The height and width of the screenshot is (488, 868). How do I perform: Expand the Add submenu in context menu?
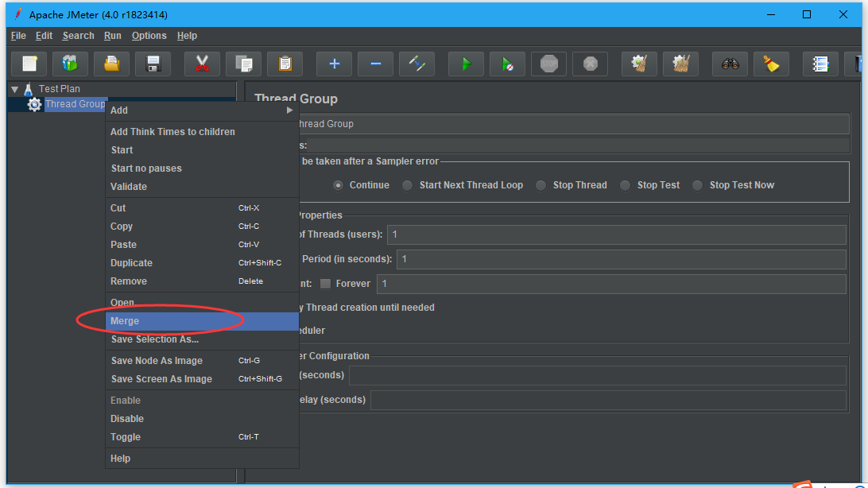(202, 110)
